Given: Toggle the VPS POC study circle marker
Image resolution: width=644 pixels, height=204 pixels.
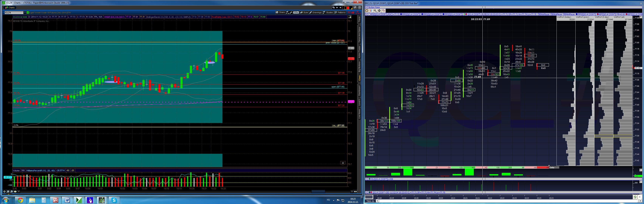Looking at the screenshot, I should [369, 14].
